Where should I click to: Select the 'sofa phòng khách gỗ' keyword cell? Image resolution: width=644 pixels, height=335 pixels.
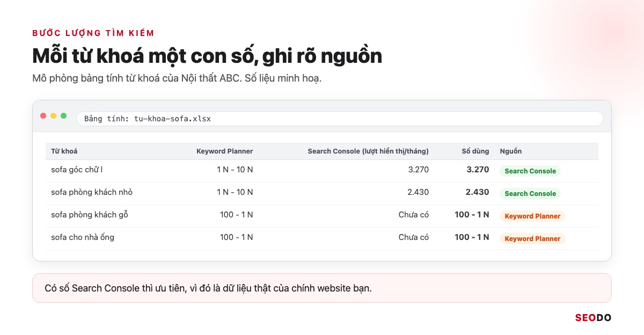point(90,215)
